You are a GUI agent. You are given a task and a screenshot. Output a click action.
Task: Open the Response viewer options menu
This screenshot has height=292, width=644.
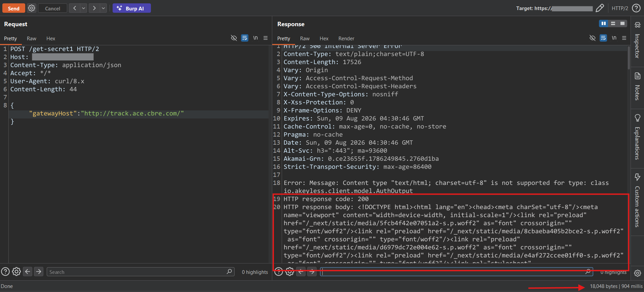(x=624, y=38)
